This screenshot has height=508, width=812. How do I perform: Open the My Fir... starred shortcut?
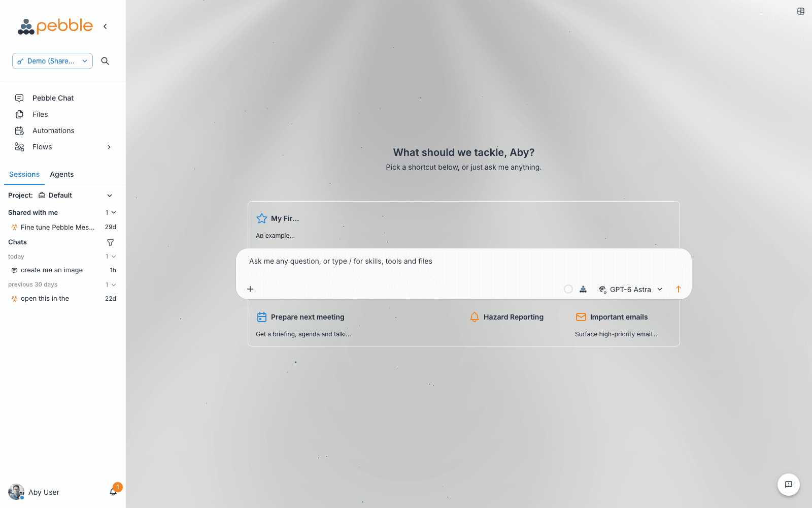point(278,226)
